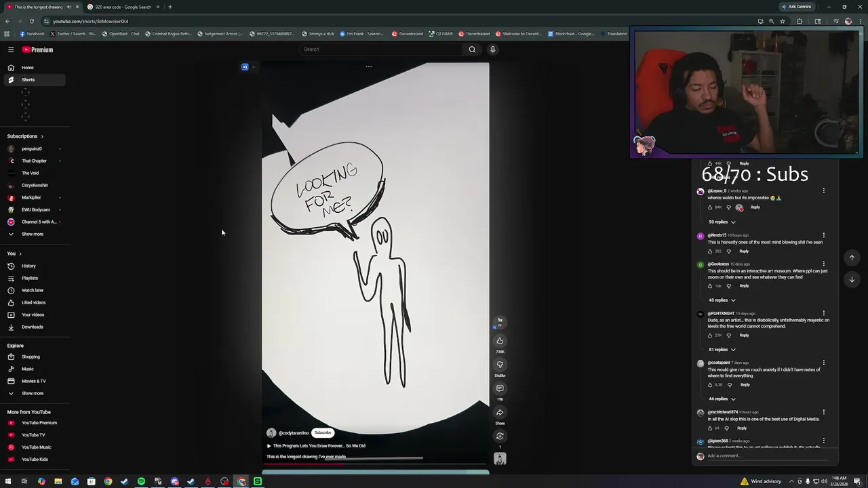Open the comments icon on the short
Screen dimensions: 868x488
coord(500,388)
